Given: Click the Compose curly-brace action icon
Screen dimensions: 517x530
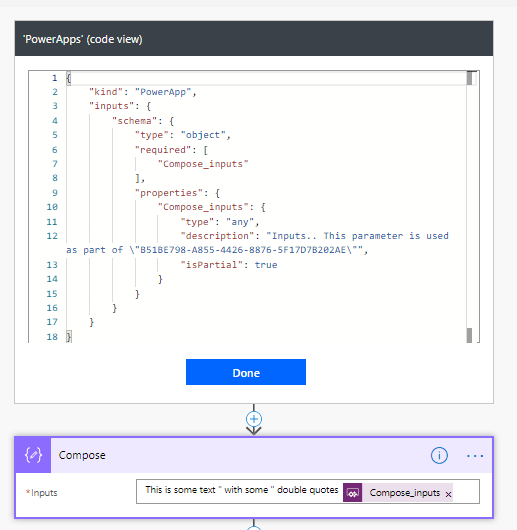Looking at the screenshot, I should (x=33, y=455).
